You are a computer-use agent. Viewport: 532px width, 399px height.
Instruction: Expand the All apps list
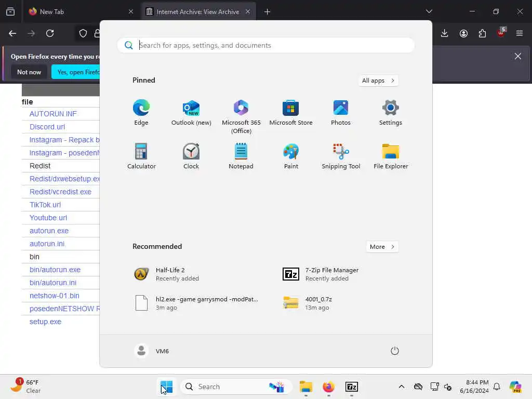pos(378,81)
